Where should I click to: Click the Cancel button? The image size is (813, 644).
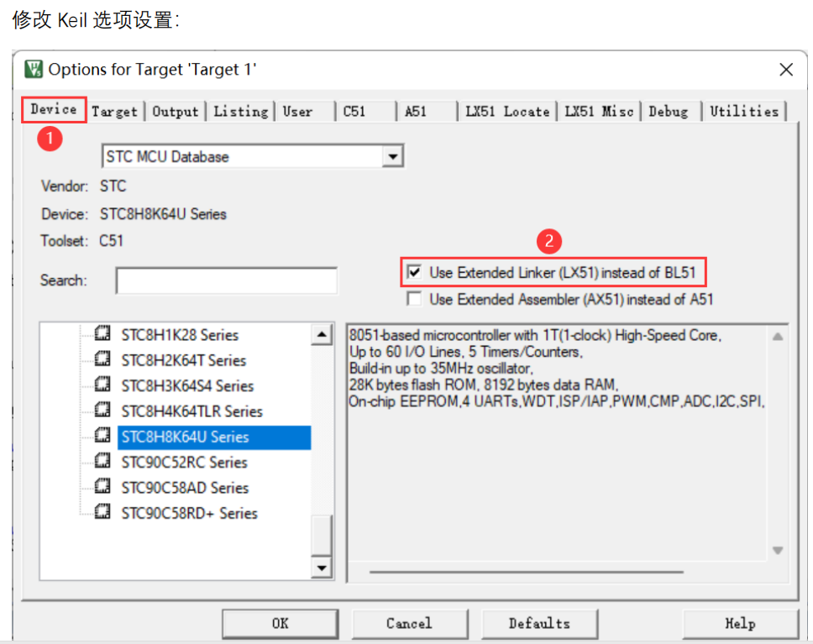pyautogui.click(x=410, y=624)
